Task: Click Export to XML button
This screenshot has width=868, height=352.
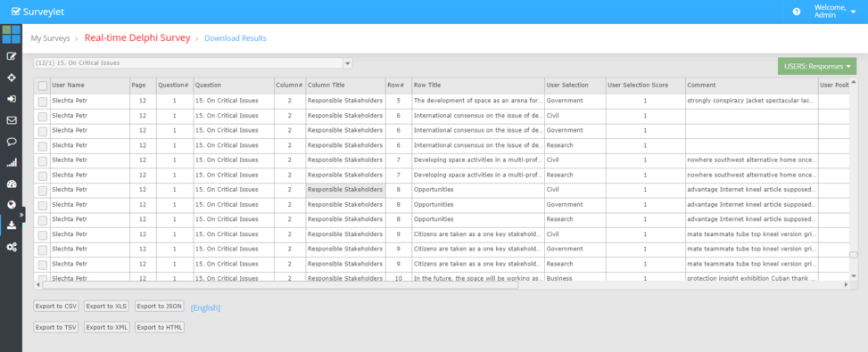Action: tap(107, 327)
